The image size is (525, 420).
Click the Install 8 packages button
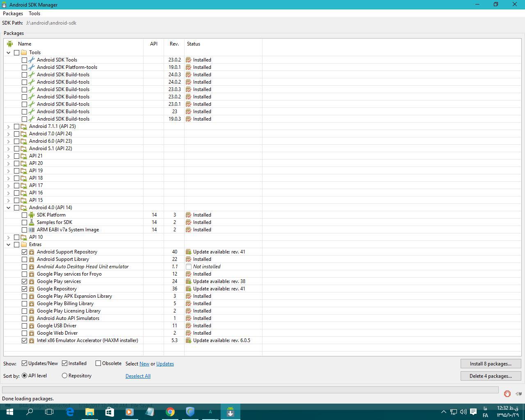pyautogui.click(x=491, y=364)
